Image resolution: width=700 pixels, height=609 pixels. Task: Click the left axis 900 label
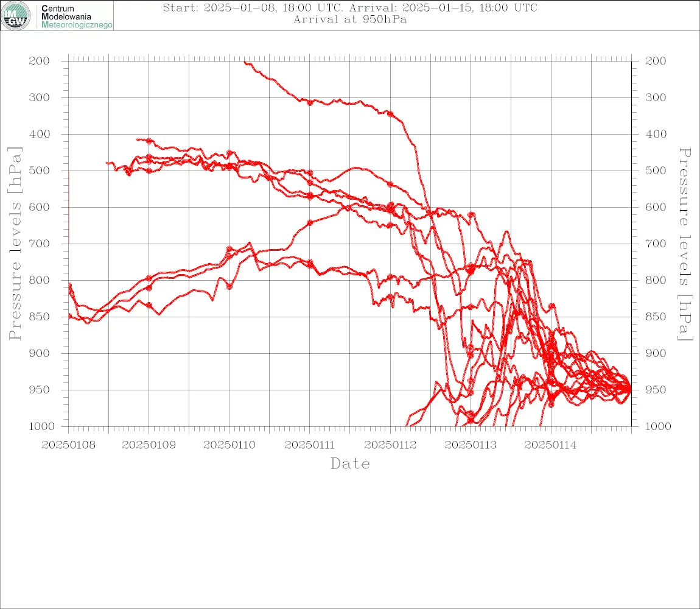pyautogui.click(x=40, y=353)
